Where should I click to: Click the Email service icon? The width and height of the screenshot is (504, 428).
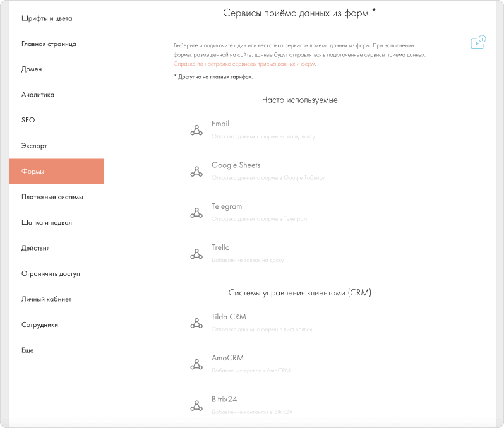coord(196,130)
